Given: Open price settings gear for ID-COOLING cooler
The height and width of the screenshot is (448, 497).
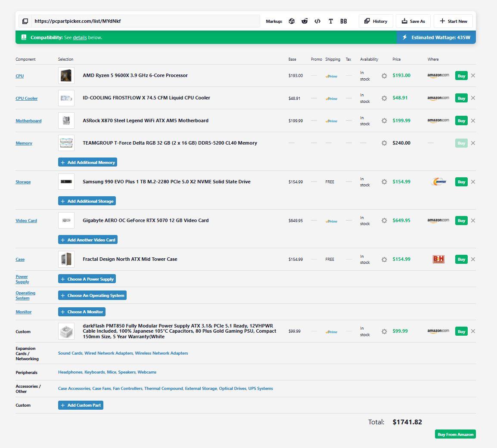Looking at the screenshot, I should 384,98.
